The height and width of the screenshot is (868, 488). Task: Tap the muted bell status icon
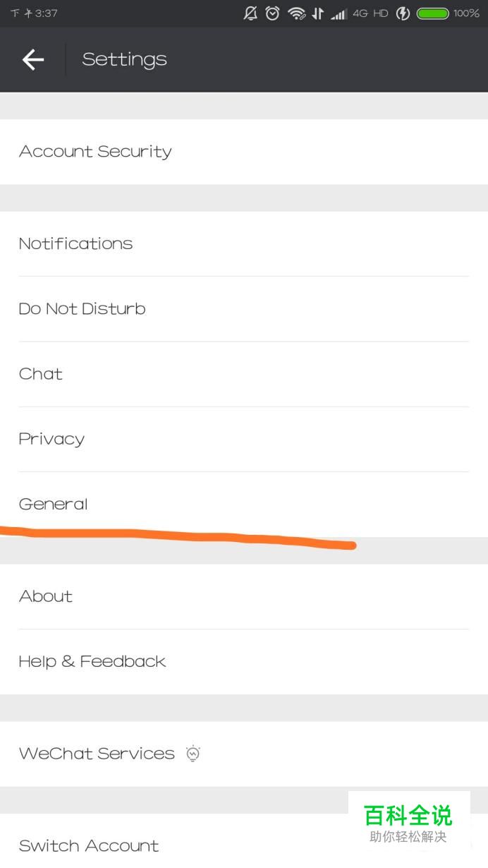point(250,13)
